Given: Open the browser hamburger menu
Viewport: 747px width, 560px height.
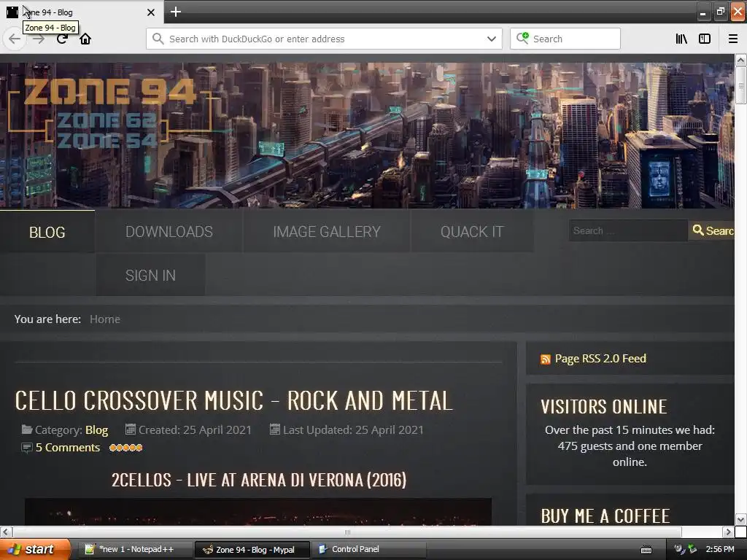Looking at the screenshot, I should click(x=733, y=39).
